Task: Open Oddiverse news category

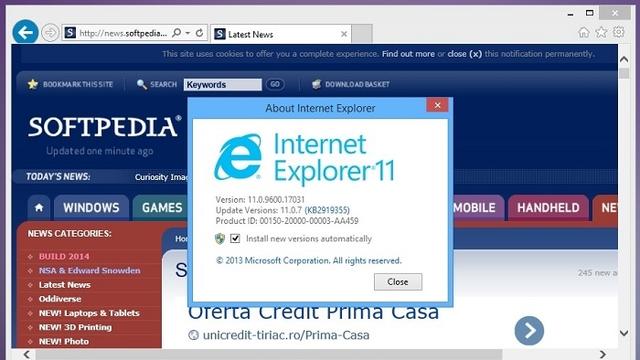Action: (60, 299)
